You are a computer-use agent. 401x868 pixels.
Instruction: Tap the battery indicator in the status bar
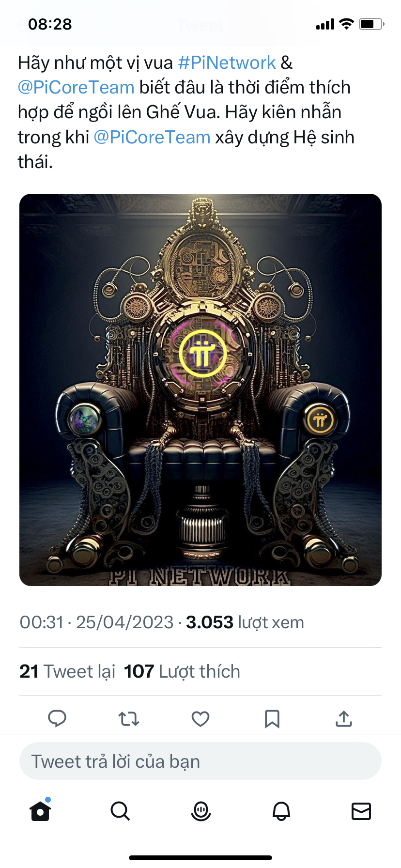[371, 24]
